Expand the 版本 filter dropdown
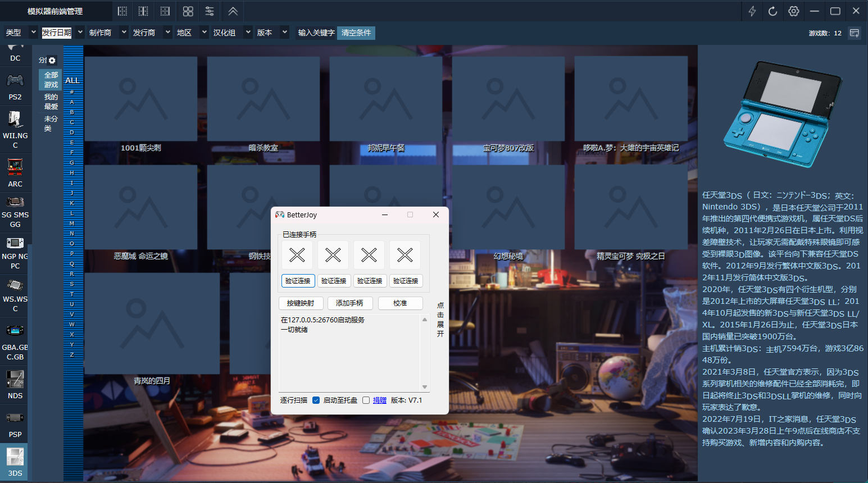This screenshot has height=483, width=868. pyautogui.click(x=285, y=33)
